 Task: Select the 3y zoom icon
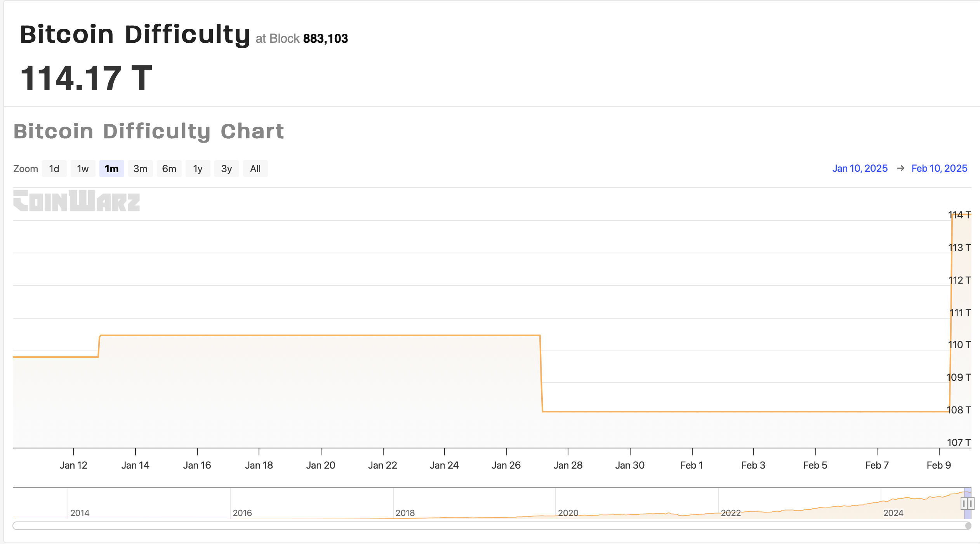pyautogui.click(x=226, y=169)
